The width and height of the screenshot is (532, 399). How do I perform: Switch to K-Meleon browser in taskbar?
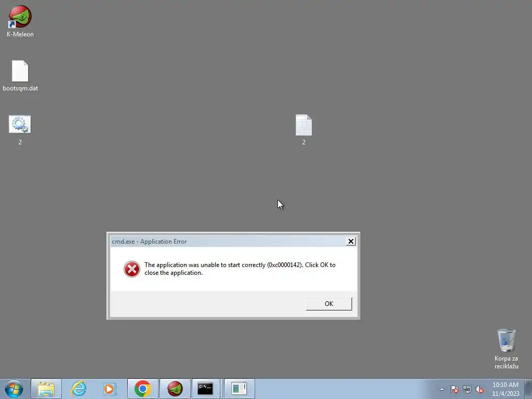pyautogui.click(x=175, y=389)
